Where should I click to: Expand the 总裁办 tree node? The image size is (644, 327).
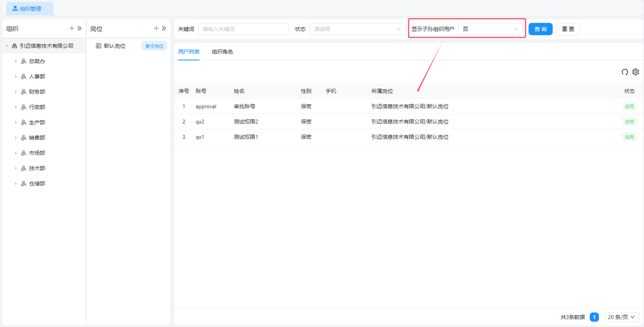[x=16, y=61]
